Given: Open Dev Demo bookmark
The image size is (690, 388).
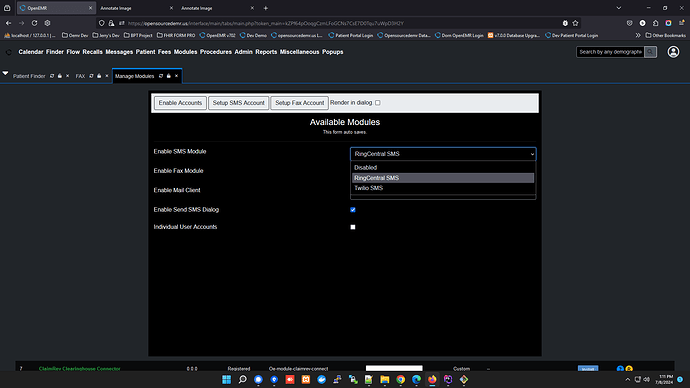Looking at the screenshot, I should coord(253,35).
